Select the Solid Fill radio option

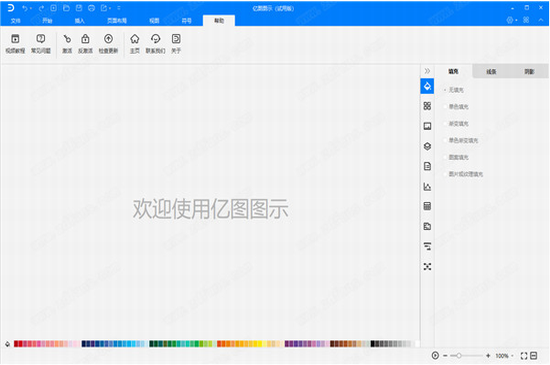click(x=456, y=107)
